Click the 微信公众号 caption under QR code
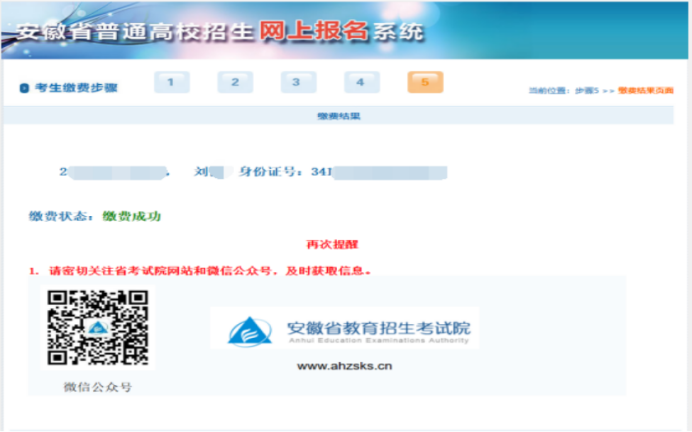692x432 pixels. tap(97, 386)
